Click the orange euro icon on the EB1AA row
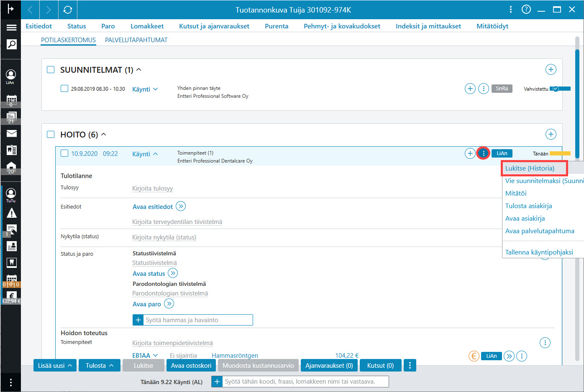Screen dimensions: 584x392 click(x=474, y=356)
